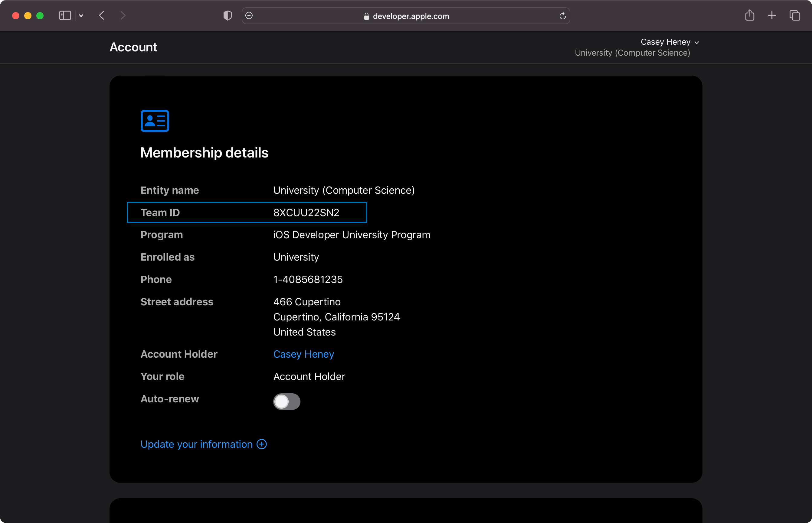Click the share icon in Safari toolbar

pos(749,16)
